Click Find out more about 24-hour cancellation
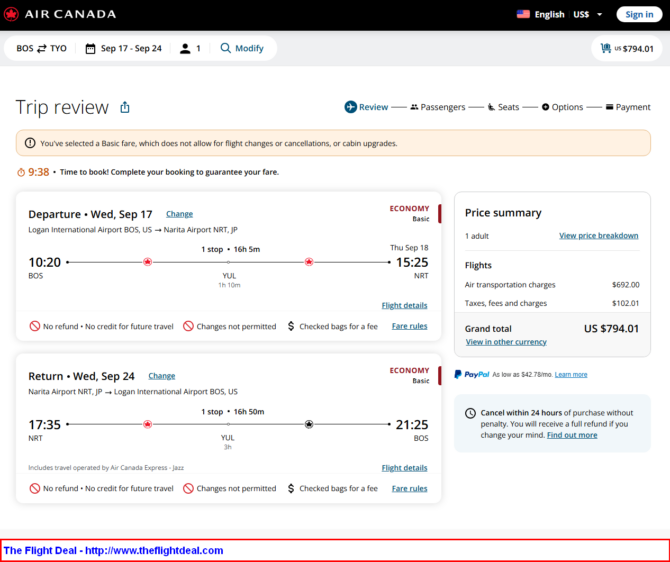 click(572, 435)
